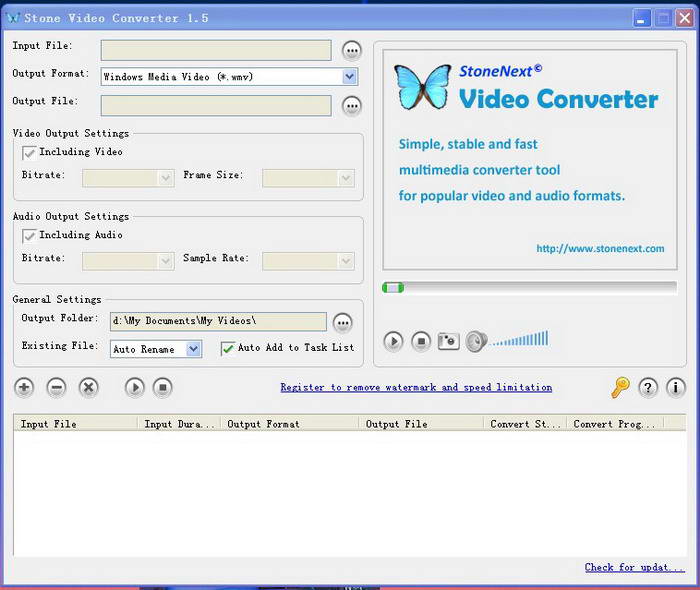Screen dimensions: 700x590
Task: Open registration with the key icon
Action: [x=620, y=387]
